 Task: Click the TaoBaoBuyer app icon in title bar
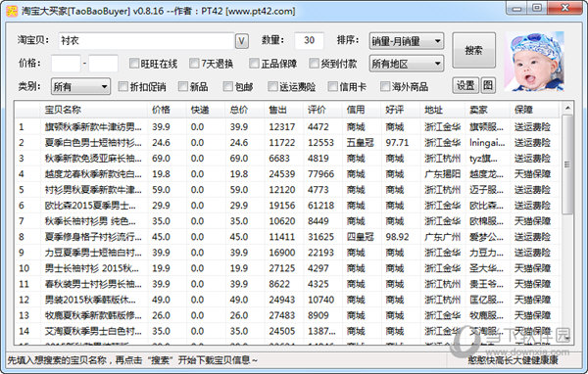(13, 11)
